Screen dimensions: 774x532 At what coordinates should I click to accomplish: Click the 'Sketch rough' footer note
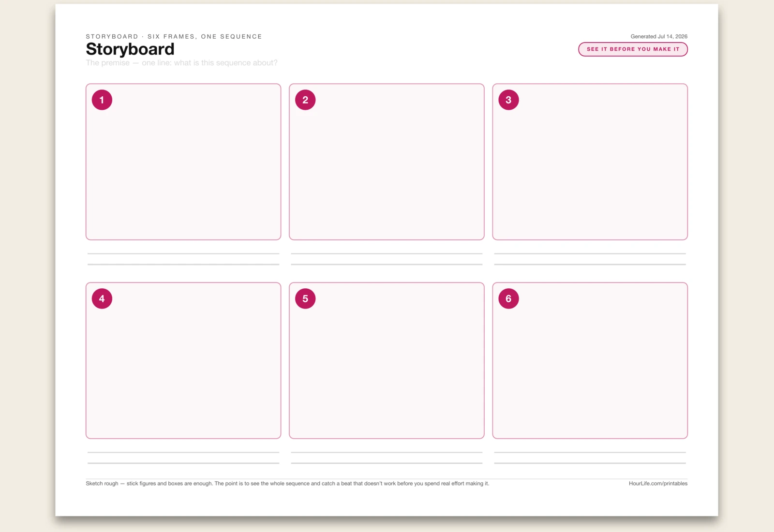(x=287, y=483)
